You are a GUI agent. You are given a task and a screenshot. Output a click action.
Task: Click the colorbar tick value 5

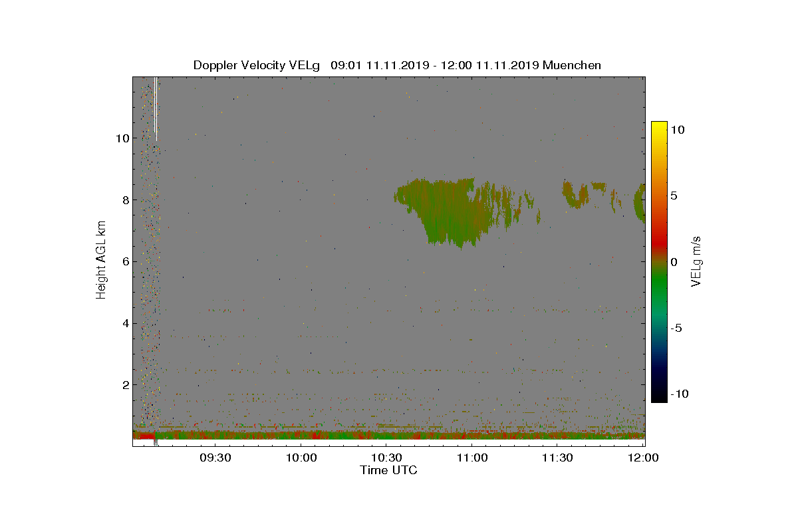pos(674,196)
